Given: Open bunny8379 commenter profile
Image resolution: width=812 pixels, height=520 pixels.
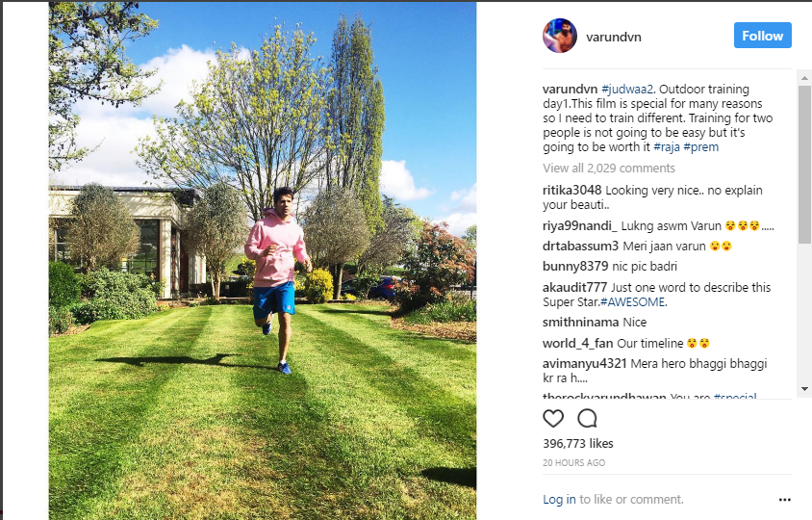Looking at the screenshot, I should click(x=575, y=267).
